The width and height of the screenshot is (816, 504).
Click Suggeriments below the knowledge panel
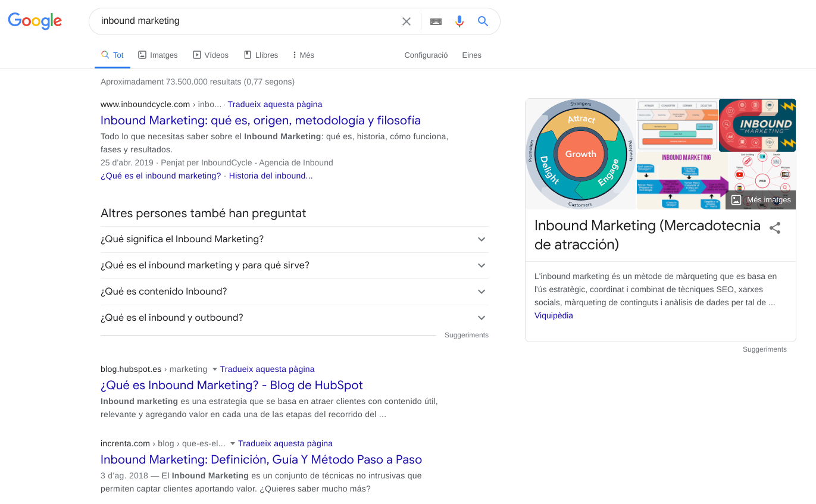765,349
